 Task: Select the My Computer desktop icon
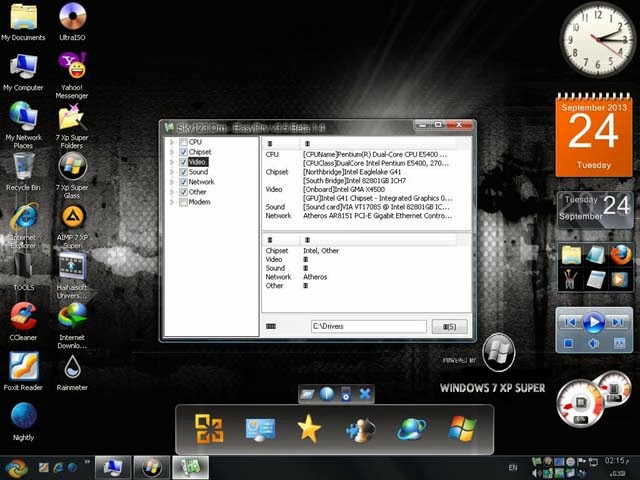pyautogui.click(x=23, y=72)
